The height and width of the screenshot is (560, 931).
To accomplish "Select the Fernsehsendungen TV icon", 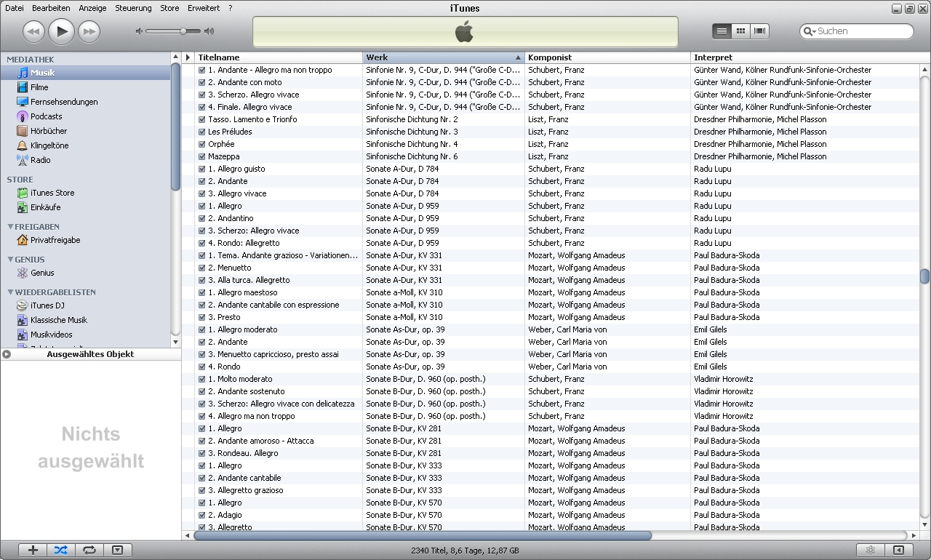I will (x=23, y=102).
